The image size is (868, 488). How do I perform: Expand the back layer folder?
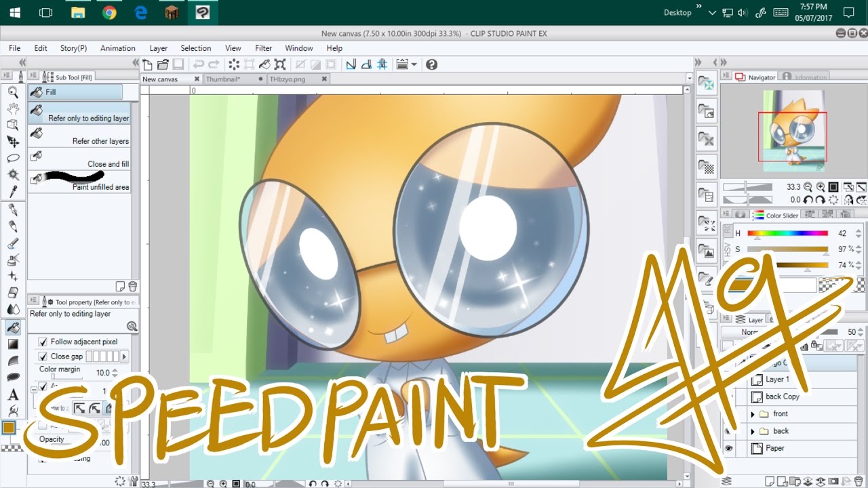pos(753,431)
